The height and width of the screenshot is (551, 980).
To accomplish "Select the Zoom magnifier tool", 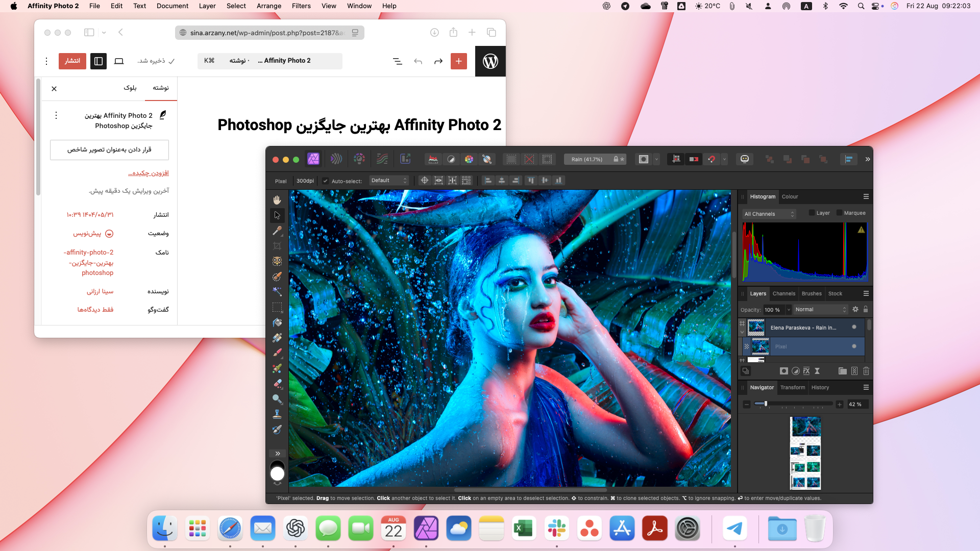I will [277, 399].
